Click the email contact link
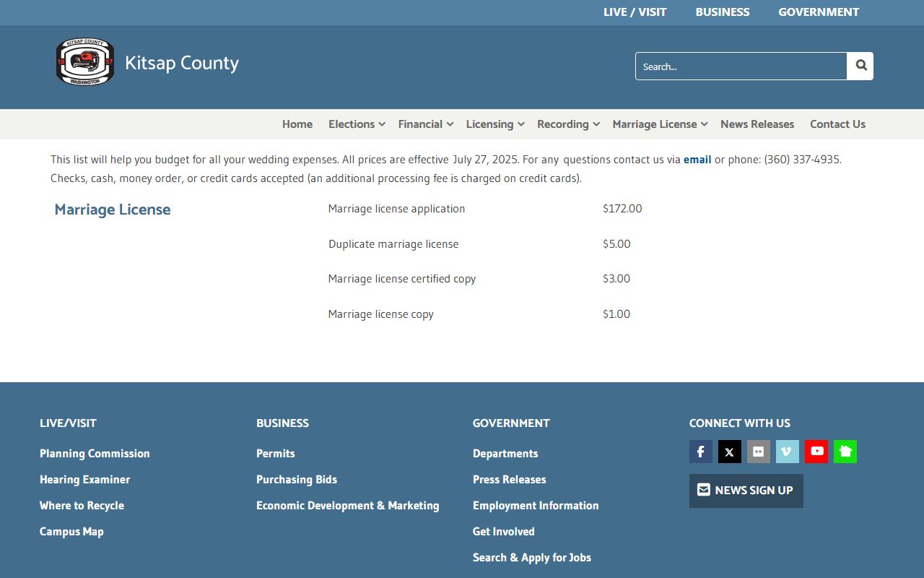This screenshot has width=924, height=578. [697, 160]
